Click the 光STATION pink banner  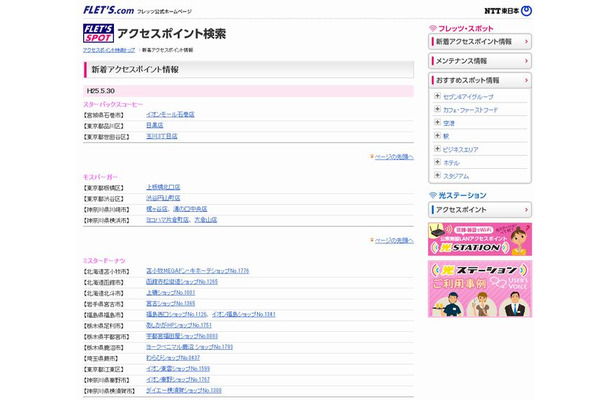(480, 239)
